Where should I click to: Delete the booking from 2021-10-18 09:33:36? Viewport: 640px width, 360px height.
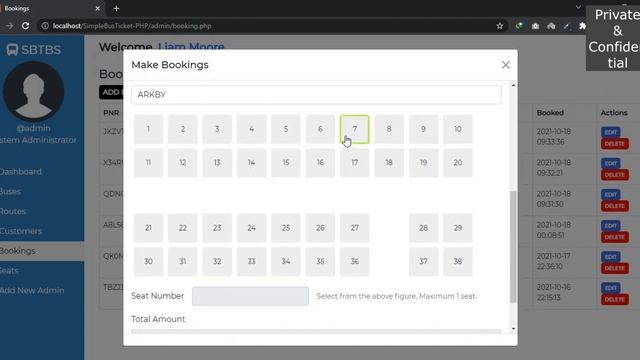click(x=614, y=144)
